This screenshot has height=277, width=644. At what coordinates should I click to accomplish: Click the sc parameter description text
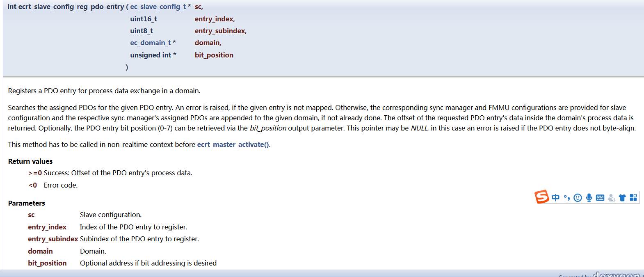(x=110, y=215)
